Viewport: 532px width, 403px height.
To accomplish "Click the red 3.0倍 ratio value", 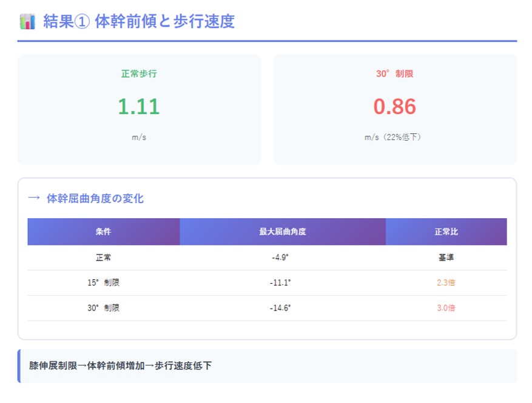I will click(x=446, y=308).
